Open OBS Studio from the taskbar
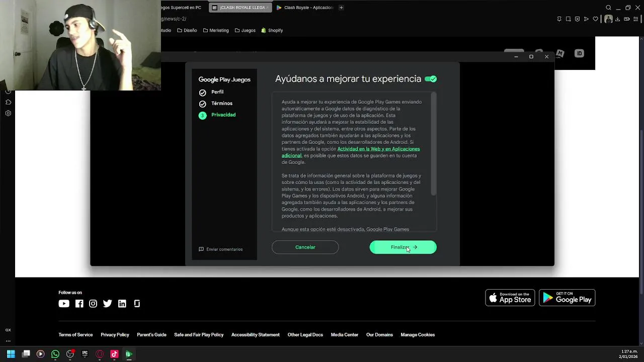644x362 pixels. [70, 354]
